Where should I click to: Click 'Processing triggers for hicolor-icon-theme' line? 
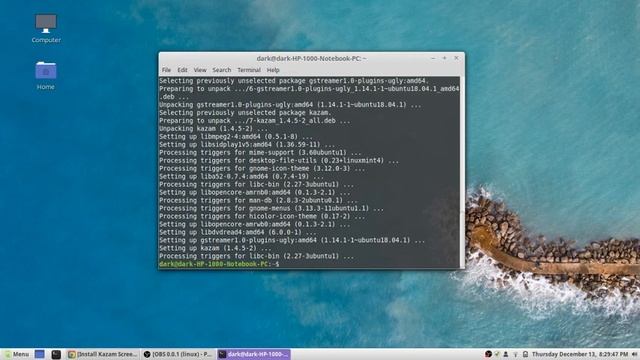(x=262, y=216)
